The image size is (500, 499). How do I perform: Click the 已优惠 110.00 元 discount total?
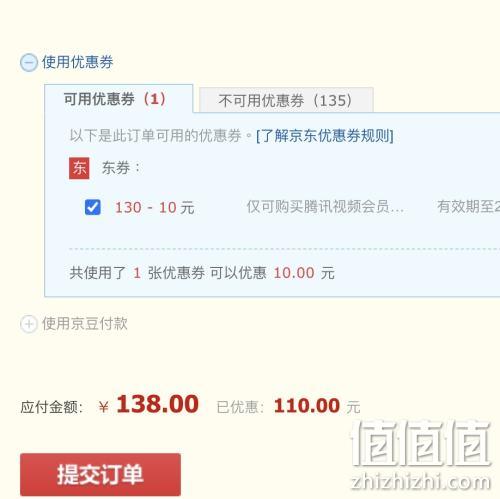click(x=288, y=406)
